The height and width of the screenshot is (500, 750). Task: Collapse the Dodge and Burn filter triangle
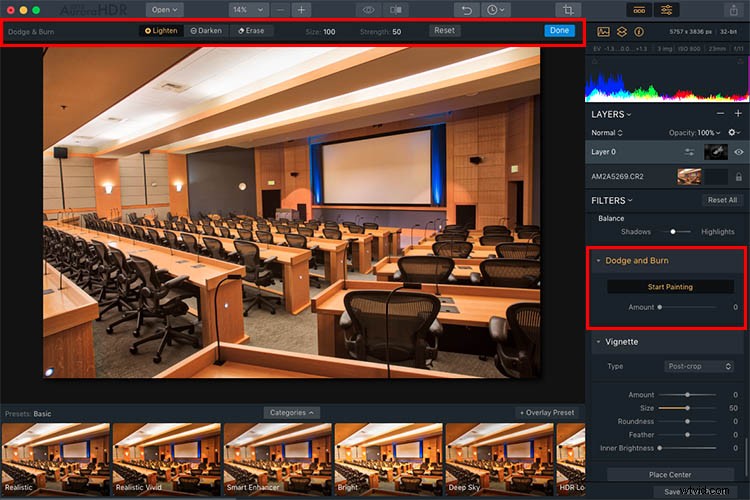tap(598, 261)
